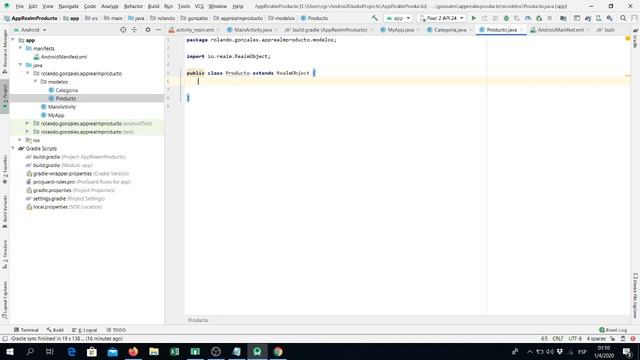640x360 pixels.
Task: Click the Stop square icon in toolbar
Action: coord(550,18)
